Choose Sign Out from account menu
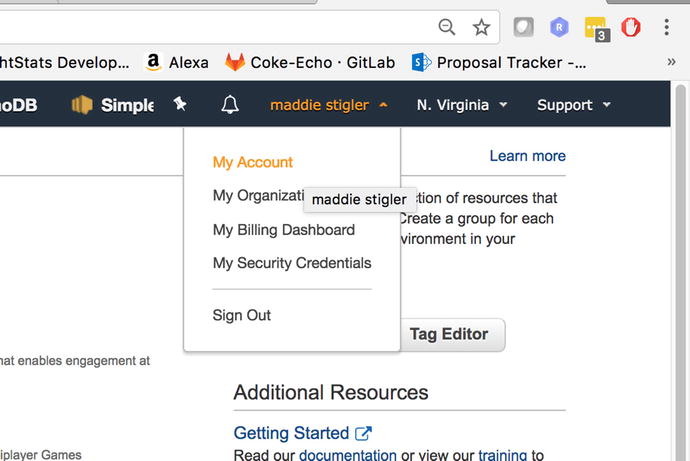Screen dimensions: 690x461 coord(242,315)
